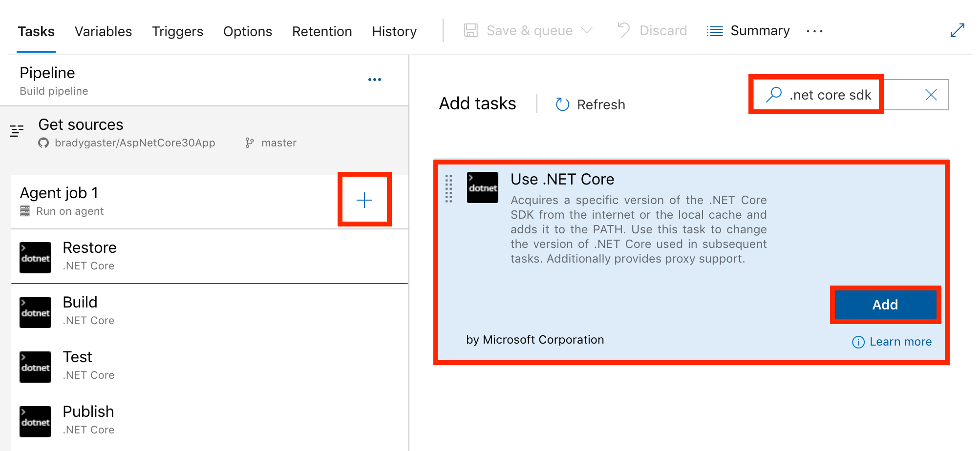The image size is (980, 451).
Task: Click the fullscreen expand arrow icon
Action: 957,30
